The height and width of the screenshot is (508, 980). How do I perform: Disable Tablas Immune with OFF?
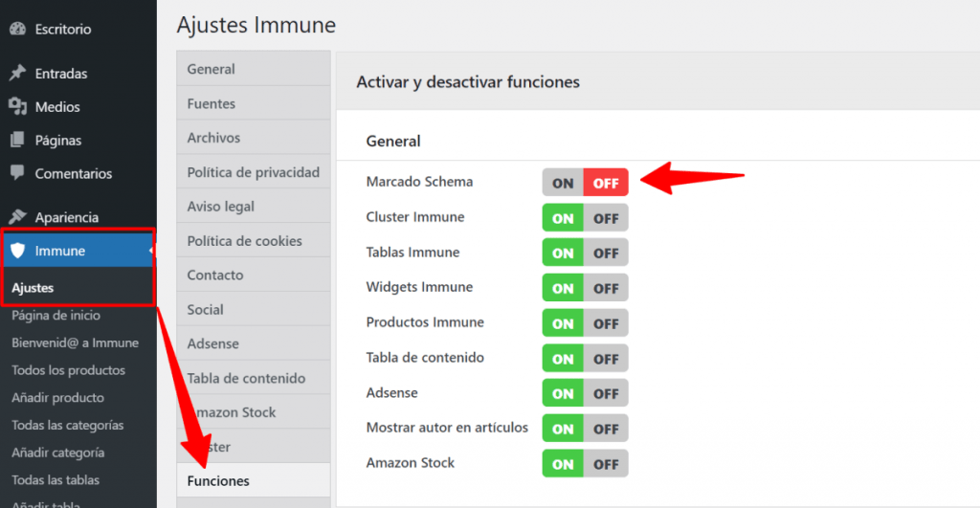(x=606, y=254)
